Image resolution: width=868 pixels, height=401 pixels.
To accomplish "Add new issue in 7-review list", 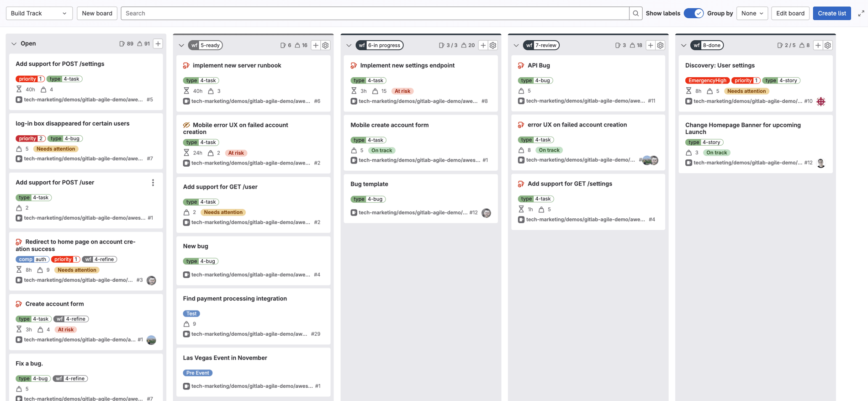I will [651, 45].
